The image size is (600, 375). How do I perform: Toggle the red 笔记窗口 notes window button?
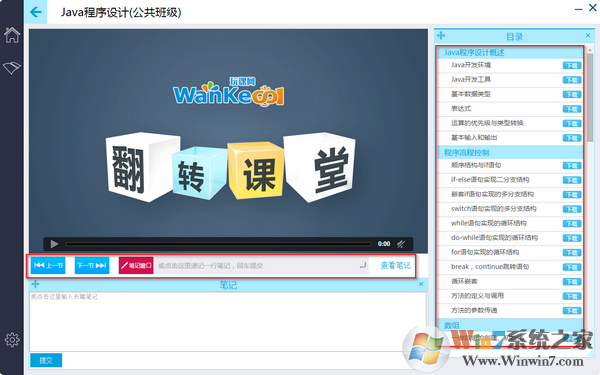pos(136,265)
